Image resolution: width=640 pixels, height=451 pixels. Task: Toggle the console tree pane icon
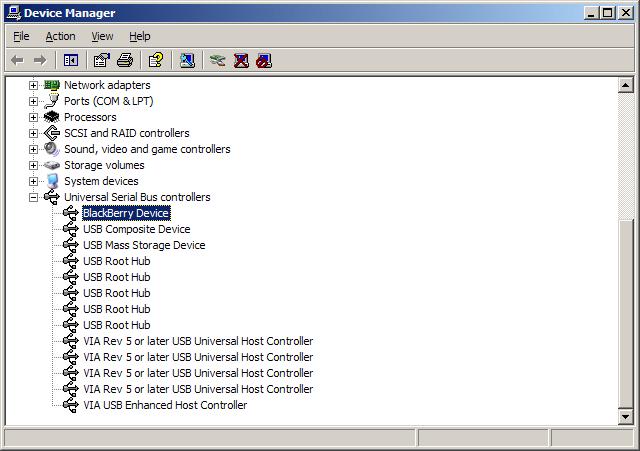coord(71,60)
